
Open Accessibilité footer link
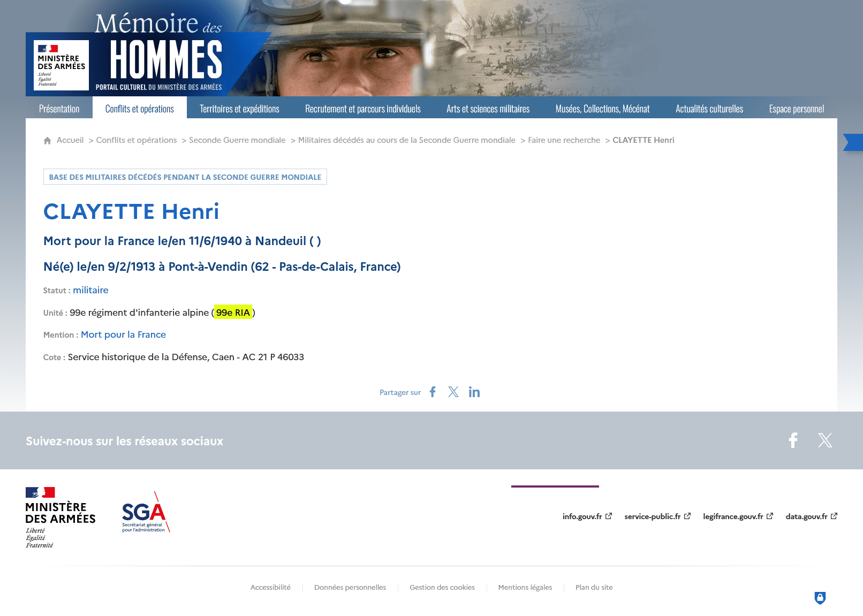pyautogui.click(x=270, y=587)
